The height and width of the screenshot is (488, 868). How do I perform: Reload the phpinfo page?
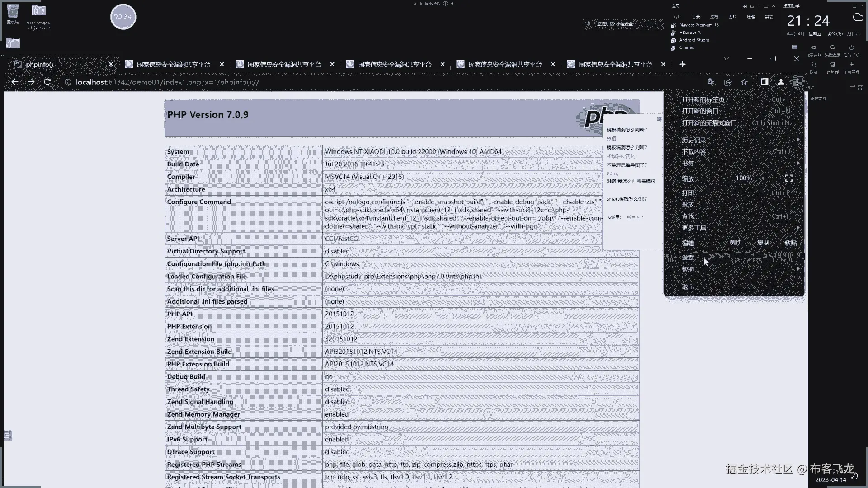(x=47, y=82)
